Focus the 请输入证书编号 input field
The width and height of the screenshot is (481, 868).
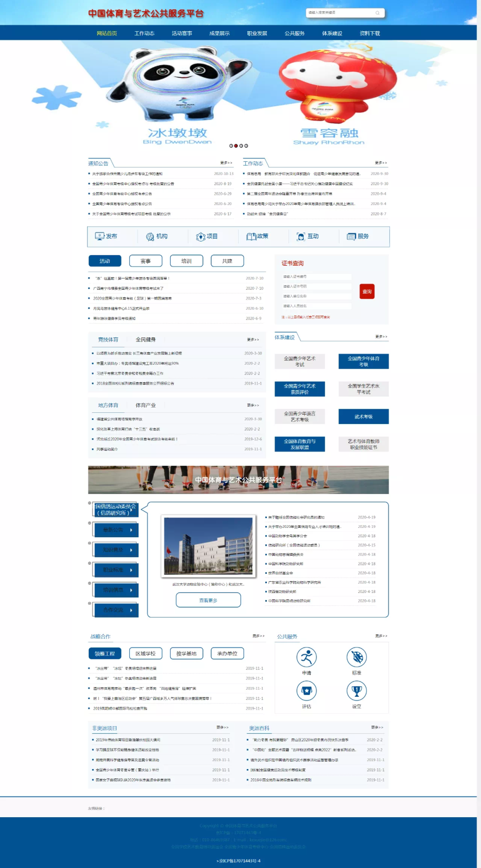click(317, 276)
